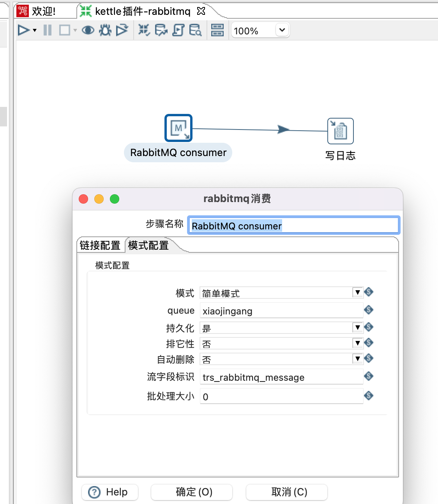Insert variable for 流字段标识 field
This screenshot has height=504, width=438.
tap(369, 376)
